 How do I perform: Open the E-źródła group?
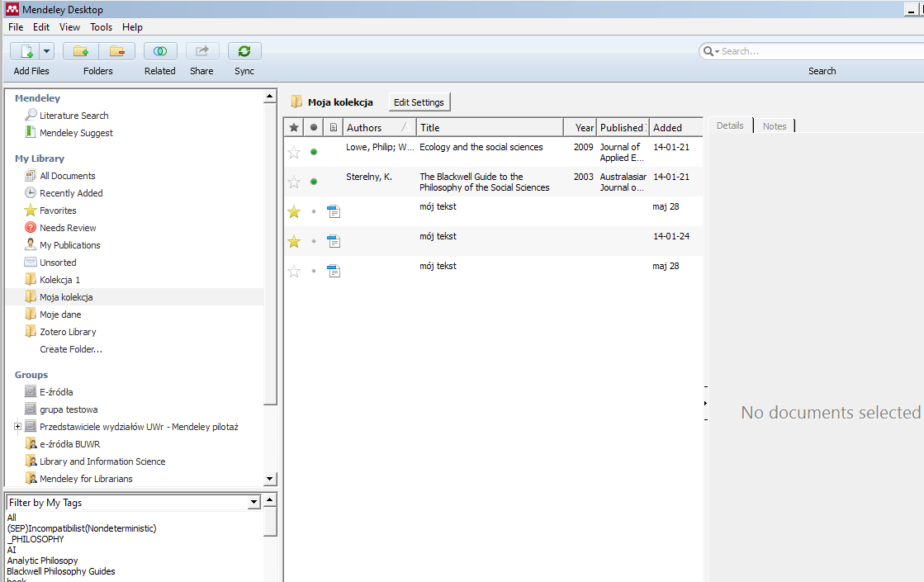point(56,392)
